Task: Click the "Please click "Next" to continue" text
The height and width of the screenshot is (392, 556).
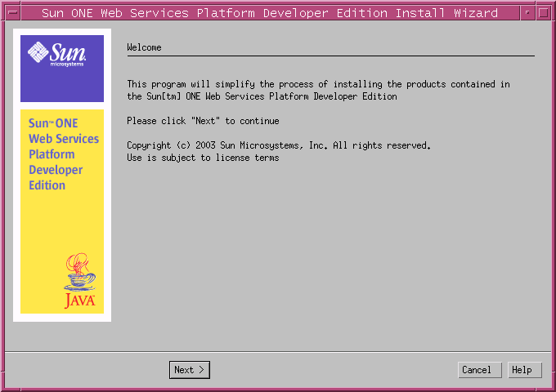Action: (x=203, y=121)
